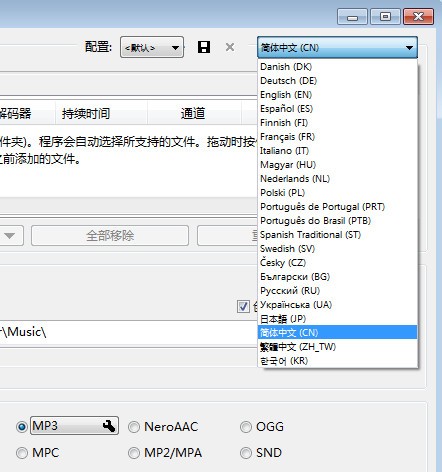
Task: Choose Danish (DK) from language list
Action: pos(337,67)
